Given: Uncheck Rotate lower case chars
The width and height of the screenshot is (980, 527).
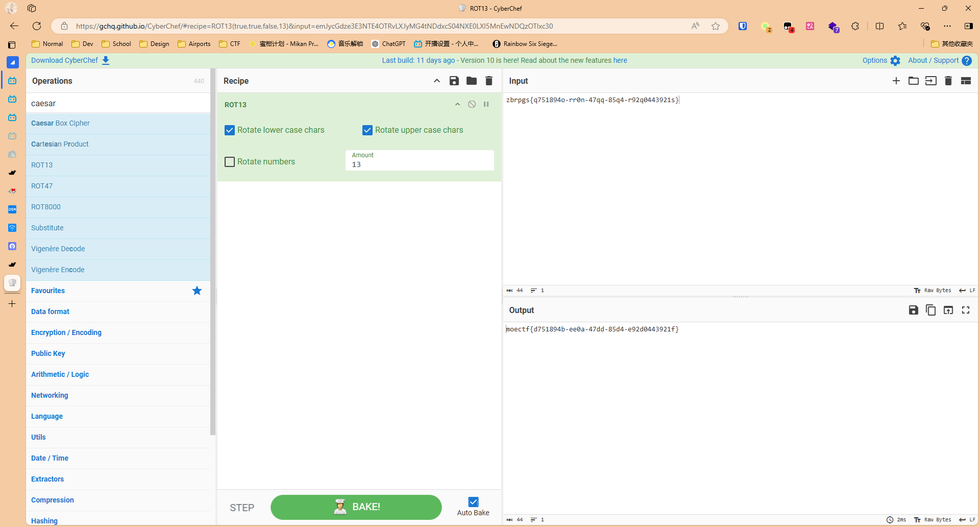Looking at the screenshot, I should tap(230, 130).
